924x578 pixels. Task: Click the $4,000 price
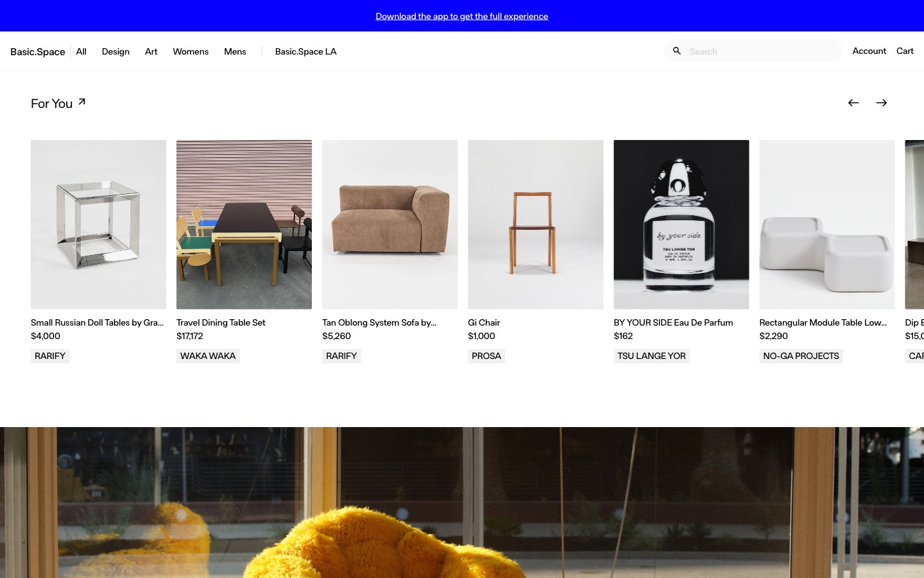[46, 336]
